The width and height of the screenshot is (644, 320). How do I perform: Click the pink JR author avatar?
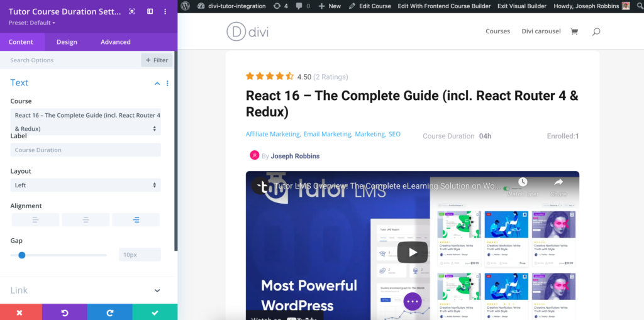[254, 155]
